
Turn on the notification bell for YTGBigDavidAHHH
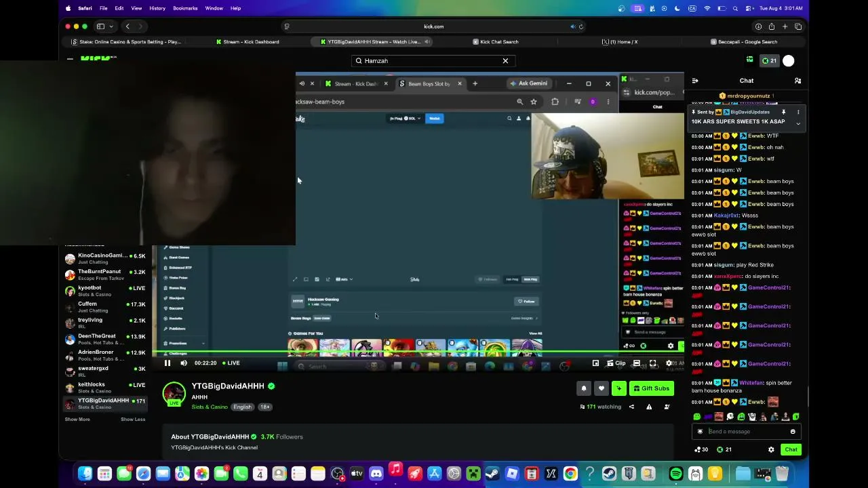(584, 388)
